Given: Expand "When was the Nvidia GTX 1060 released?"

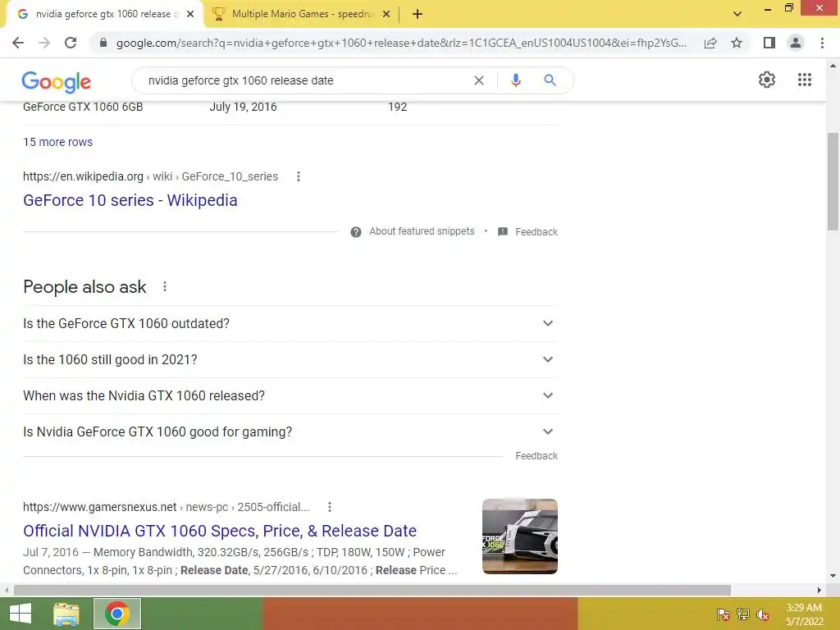Looking at the screenshot, I should pos(290,395).
